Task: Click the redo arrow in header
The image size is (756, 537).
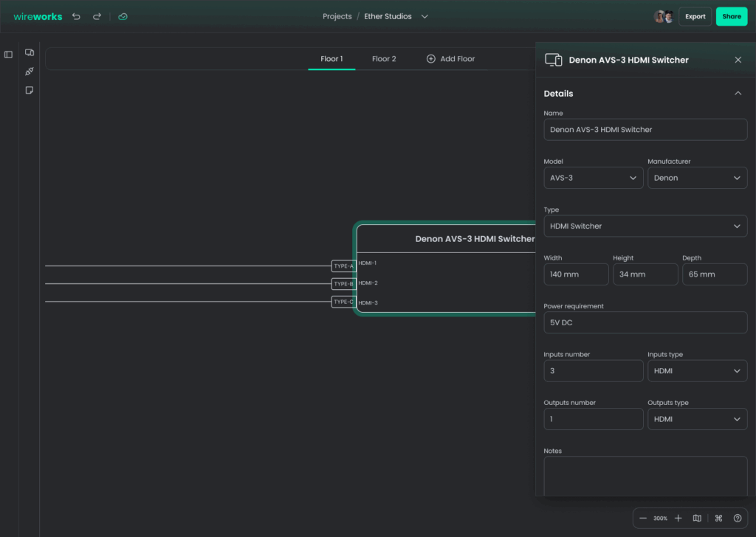Action: tap(97, 16)
